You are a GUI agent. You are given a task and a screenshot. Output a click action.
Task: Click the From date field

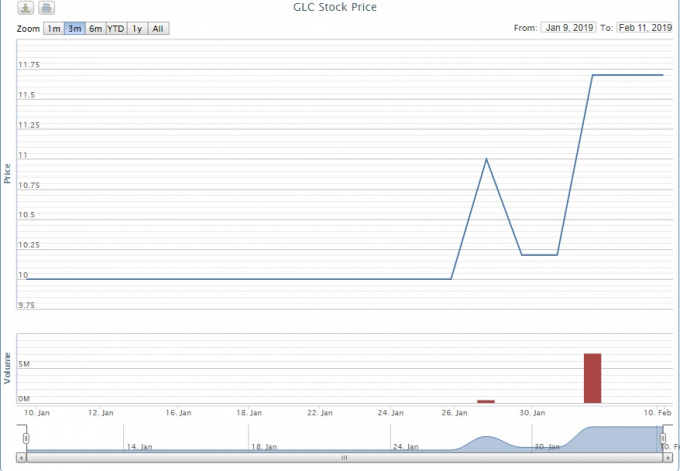568,28
